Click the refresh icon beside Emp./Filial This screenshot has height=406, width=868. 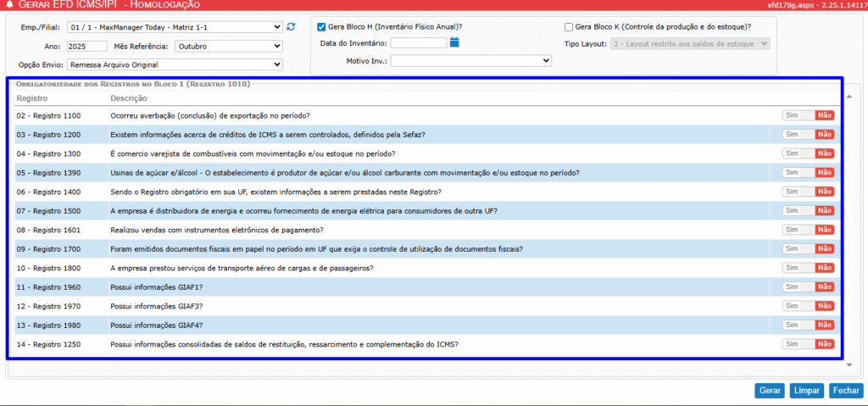291,27
